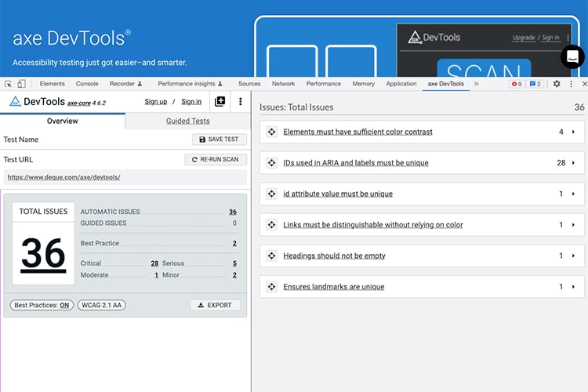588x392 pixels.
Task: Open DevTools settings gear
Action: point(557,84)
